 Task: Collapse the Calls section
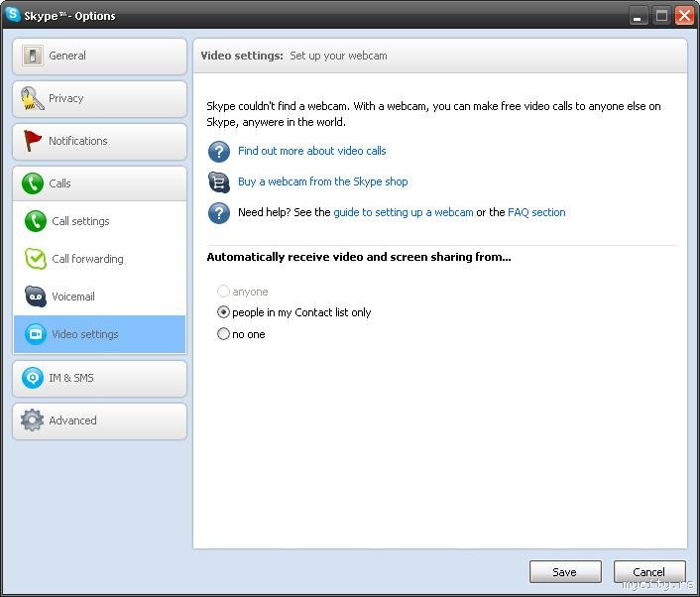coord(99,183)
